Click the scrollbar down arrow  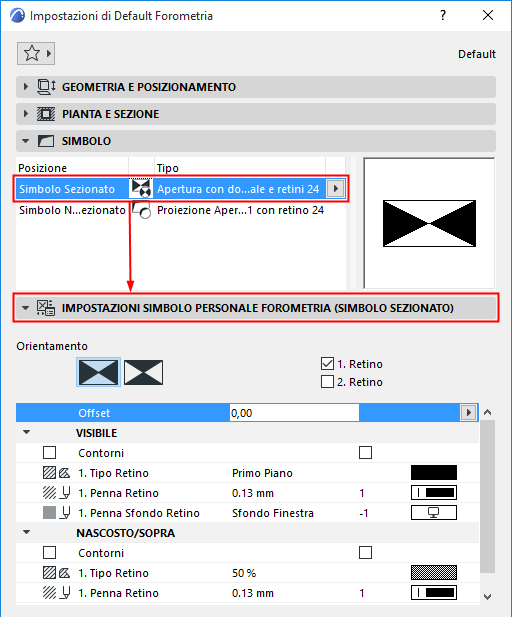[488, 597]
